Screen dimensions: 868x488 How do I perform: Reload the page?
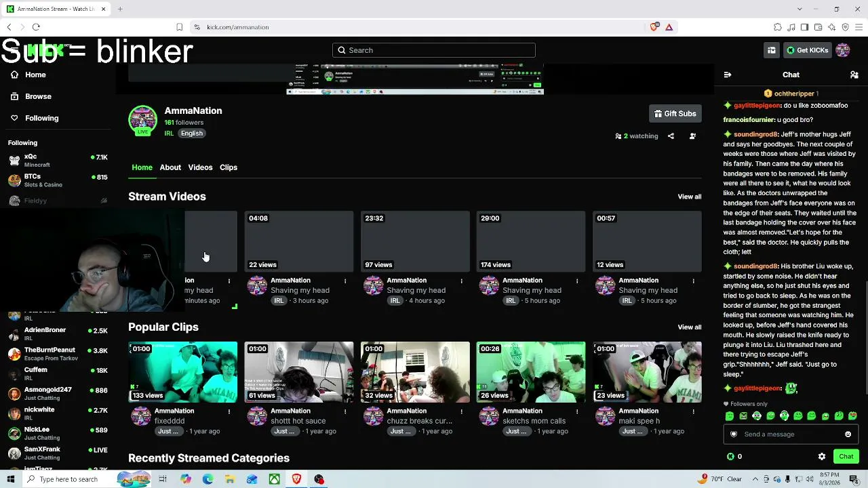(x=36, y=27)
